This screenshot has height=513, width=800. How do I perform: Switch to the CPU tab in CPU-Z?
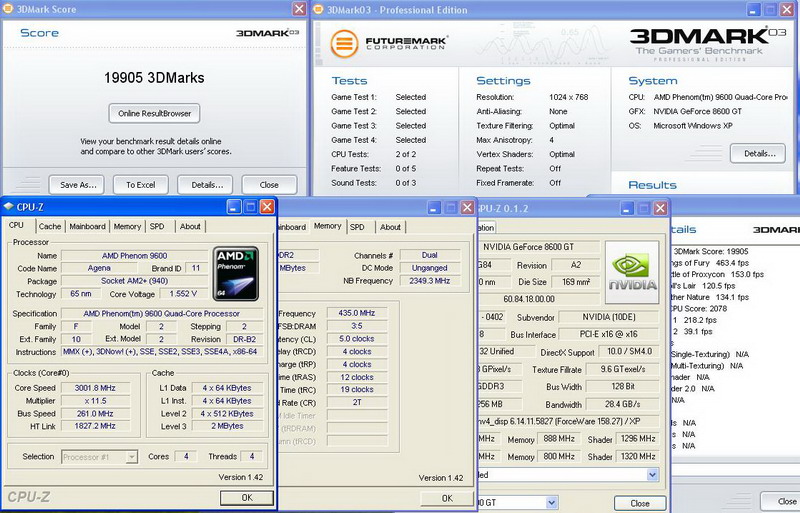pyautogui.click(x=16, y=225)
